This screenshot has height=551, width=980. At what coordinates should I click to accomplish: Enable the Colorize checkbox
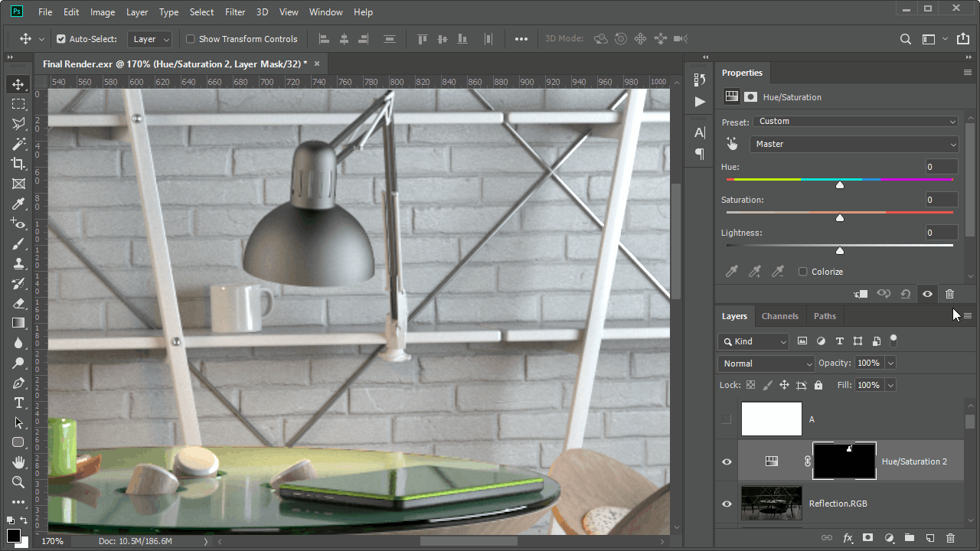tap(802, 272)
